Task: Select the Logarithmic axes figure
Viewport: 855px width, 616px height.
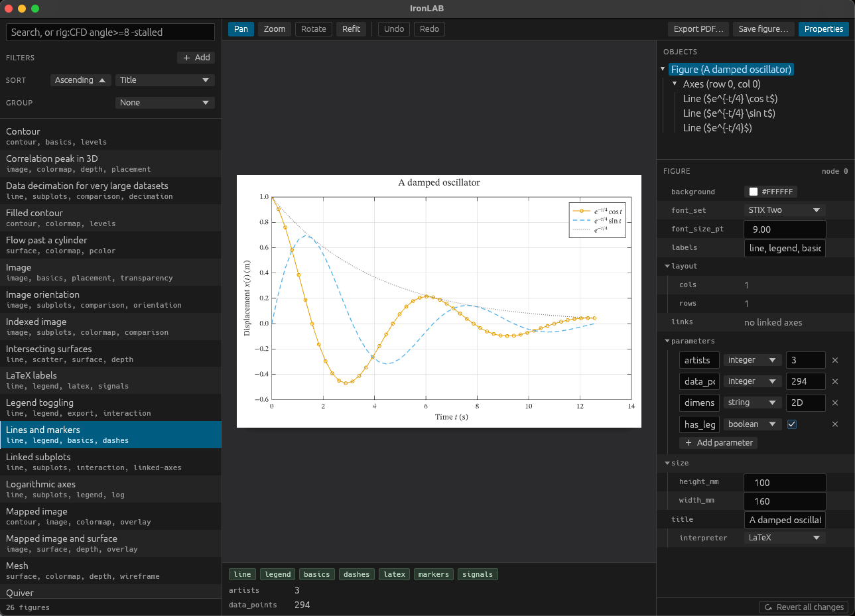Action: [x=111, y=489]
